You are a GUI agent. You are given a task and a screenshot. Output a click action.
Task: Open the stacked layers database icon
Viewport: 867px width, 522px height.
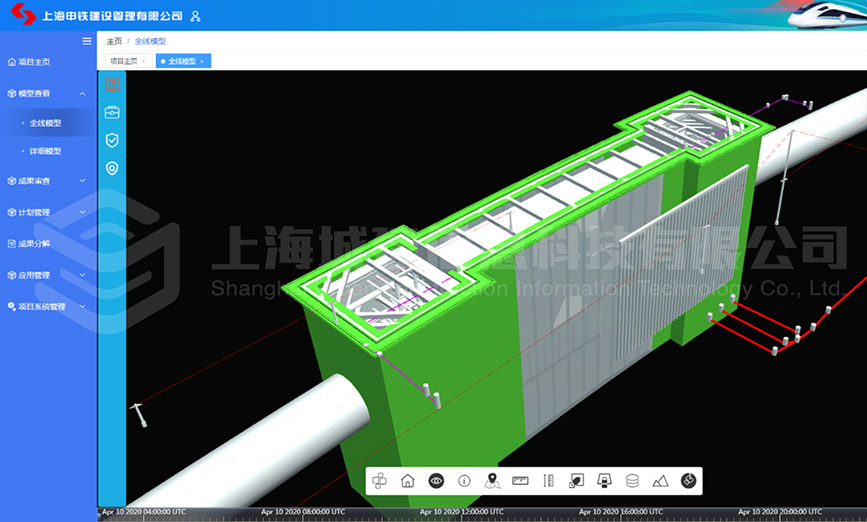[x=633, y=481]
